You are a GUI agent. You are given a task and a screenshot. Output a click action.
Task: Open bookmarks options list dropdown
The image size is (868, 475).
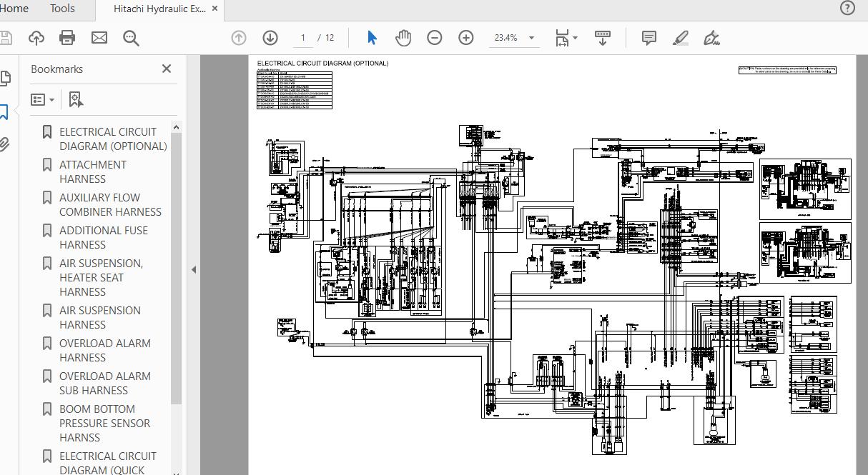[x=43, y=100]
